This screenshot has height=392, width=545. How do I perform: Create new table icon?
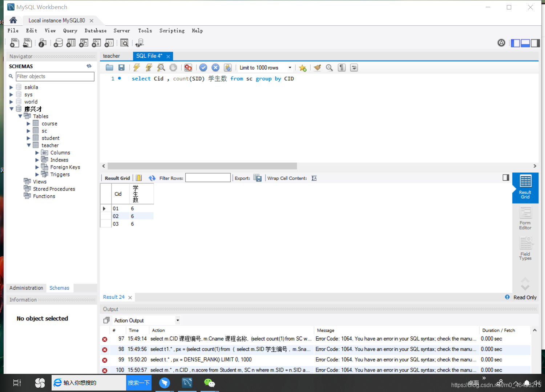[x=71, y=43]
